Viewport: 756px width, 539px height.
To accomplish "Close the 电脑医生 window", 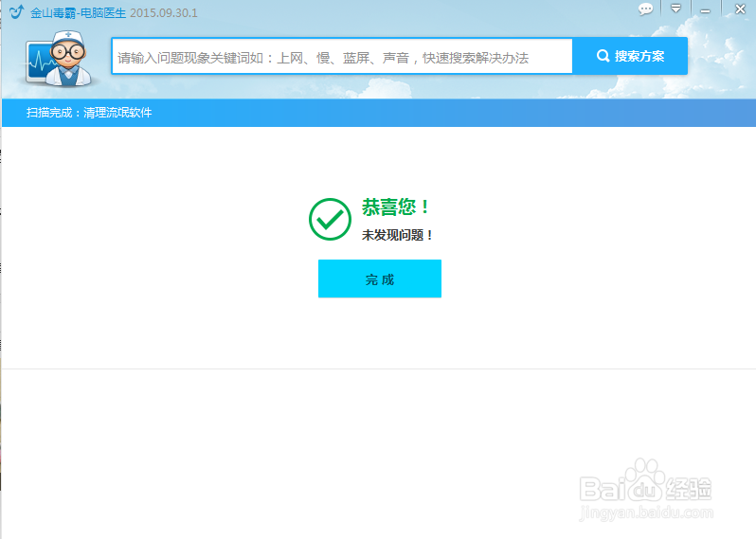I will pos(740,9).
